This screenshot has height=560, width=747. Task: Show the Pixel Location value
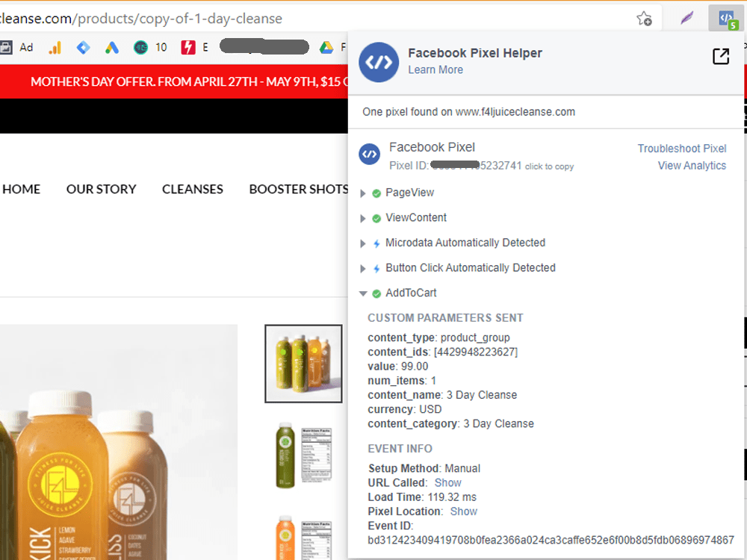pyautogui.click(x=464, y=511)
